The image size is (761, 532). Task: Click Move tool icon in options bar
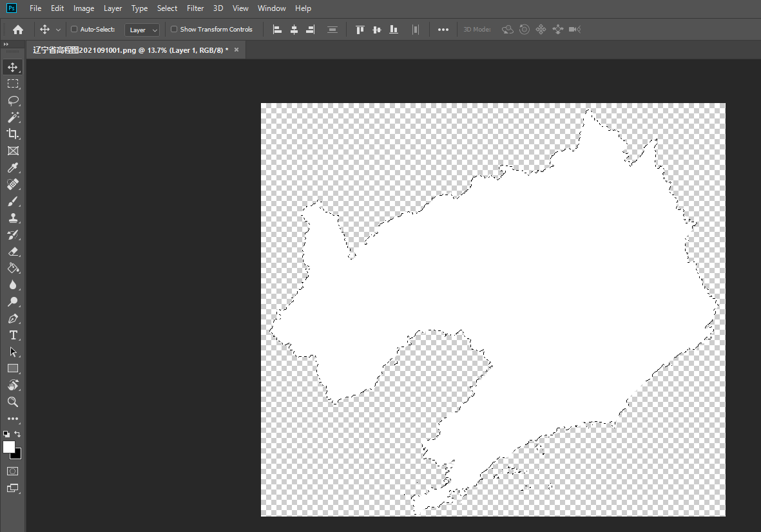pyautogui.click(x=44, y=30)
